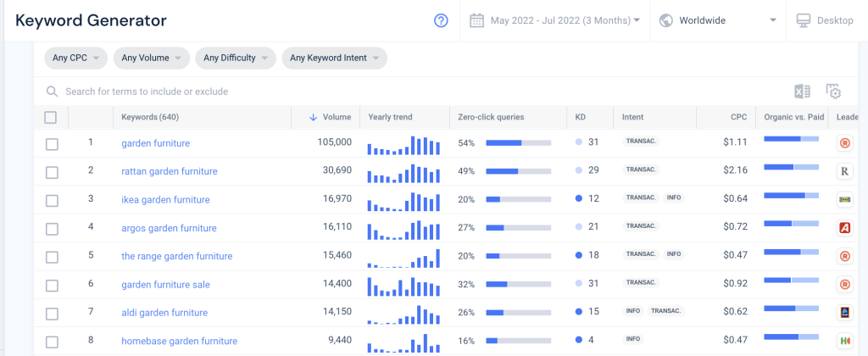Open the help question mark icon
This screenshot has height=356, width=868.
coord(441,21)
